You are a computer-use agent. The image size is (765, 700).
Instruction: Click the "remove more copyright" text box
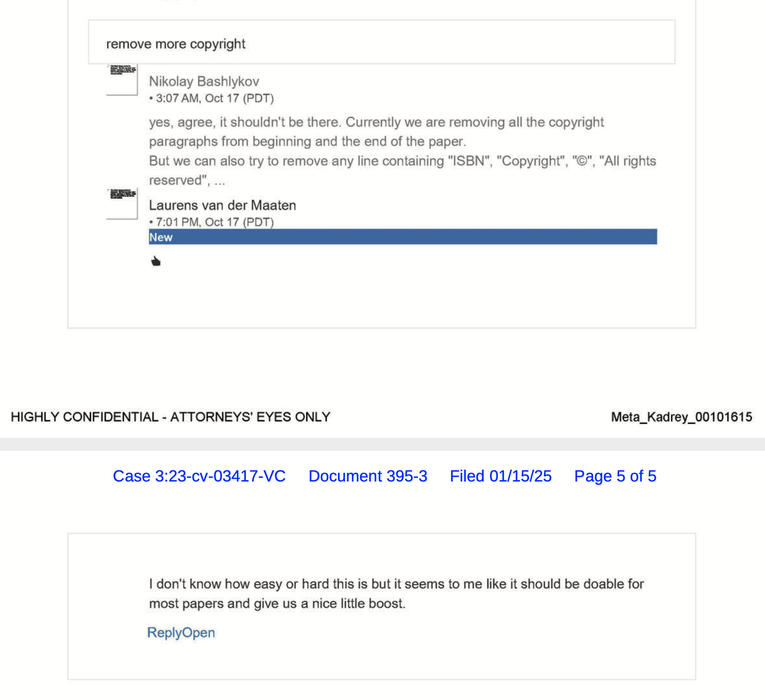tap(381, 43)
